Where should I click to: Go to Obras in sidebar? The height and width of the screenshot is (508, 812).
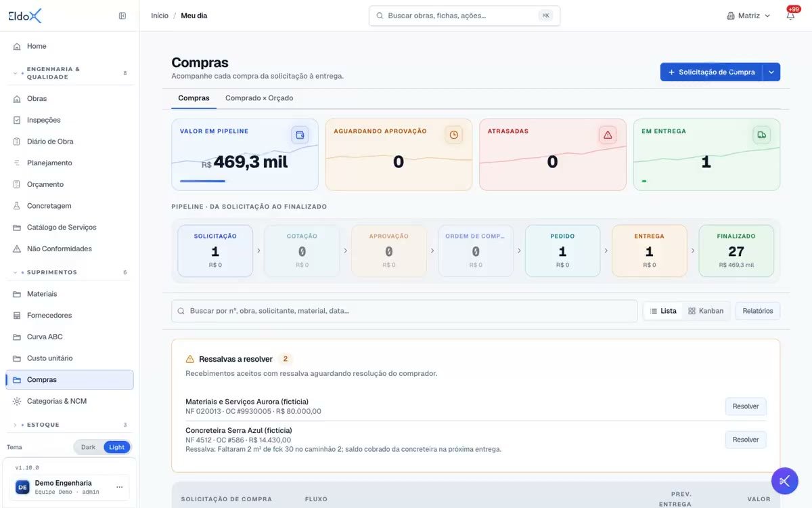[70, 99]
